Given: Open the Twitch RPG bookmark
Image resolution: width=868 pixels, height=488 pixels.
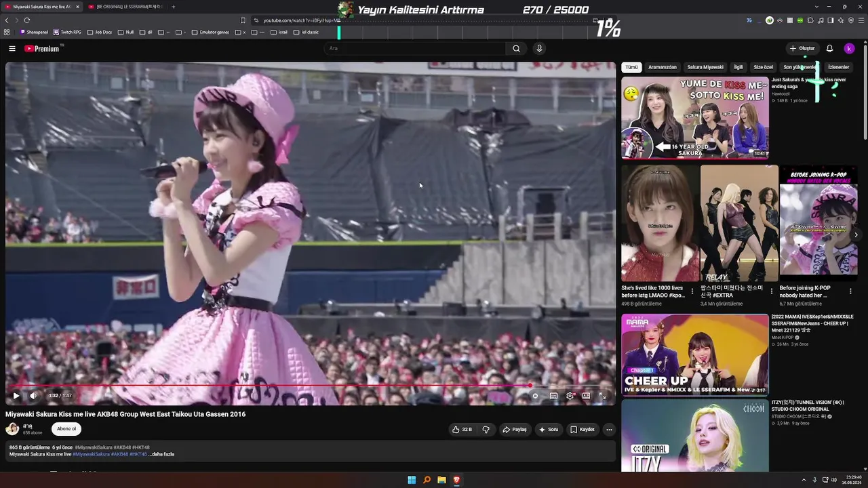Looking at the screenshot, I should point(68,32).
